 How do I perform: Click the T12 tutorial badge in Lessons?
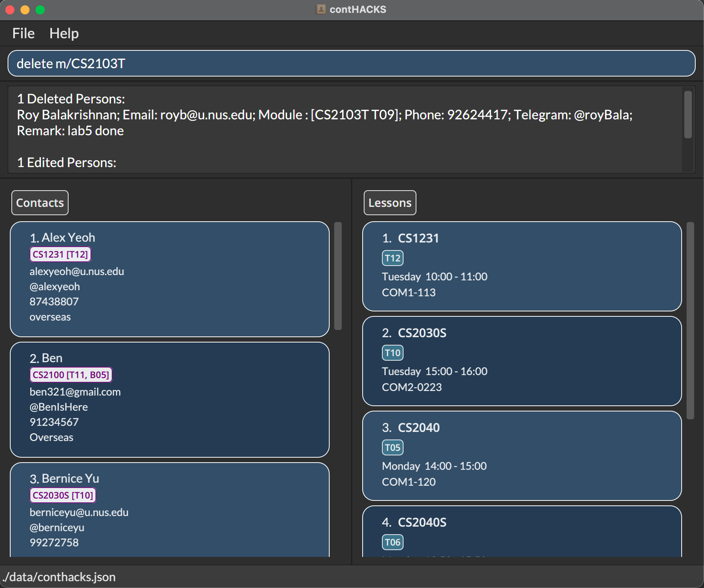392,258
